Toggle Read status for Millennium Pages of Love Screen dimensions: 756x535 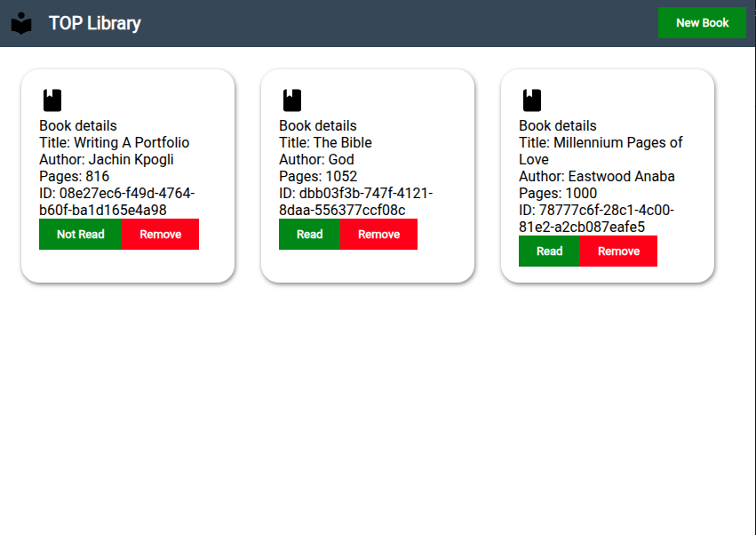coord(549,252)
